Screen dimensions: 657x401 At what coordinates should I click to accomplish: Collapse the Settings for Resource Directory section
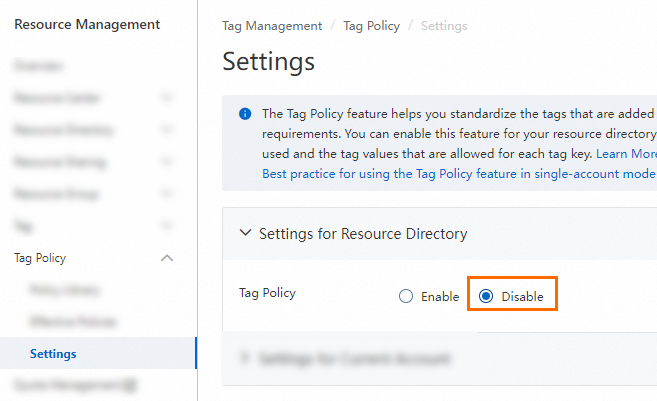pos(246,233)
